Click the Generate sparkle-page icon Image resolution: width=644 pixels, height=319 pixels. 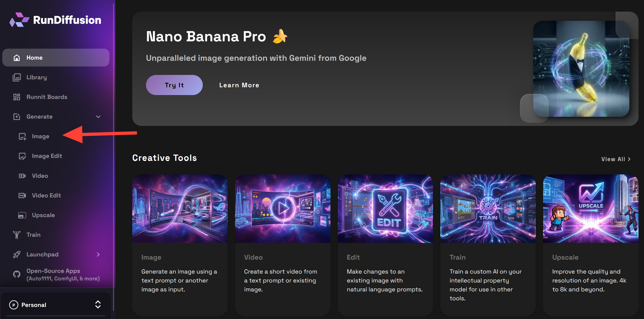[x=17, y=116]
